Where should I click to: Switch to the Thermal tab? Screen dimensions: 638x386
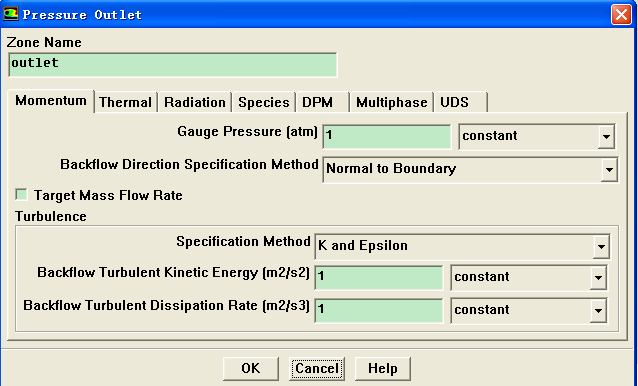(125, 102)
